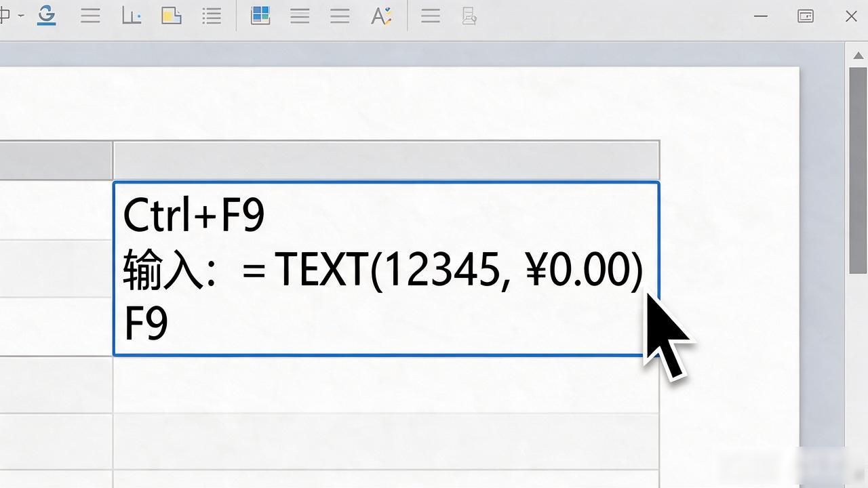This screenshot has width=868, height=488.
Task: Restore the window size
Action: [x=806, y=16]
